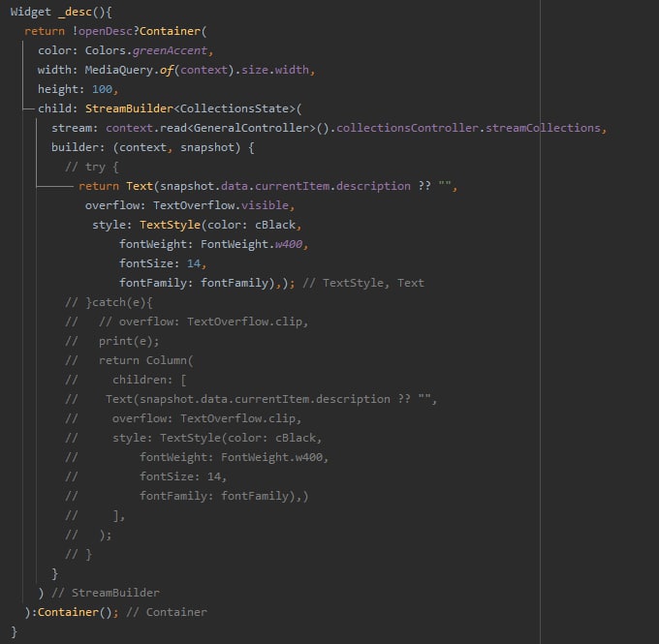Click the "// Container" closing hint
Viewport: 659px width, 644px height.
167,612
